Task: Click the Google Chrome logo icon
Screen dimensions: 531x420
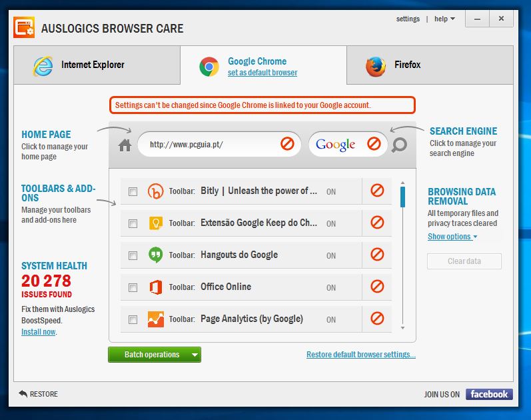Action: pos(209,67)
